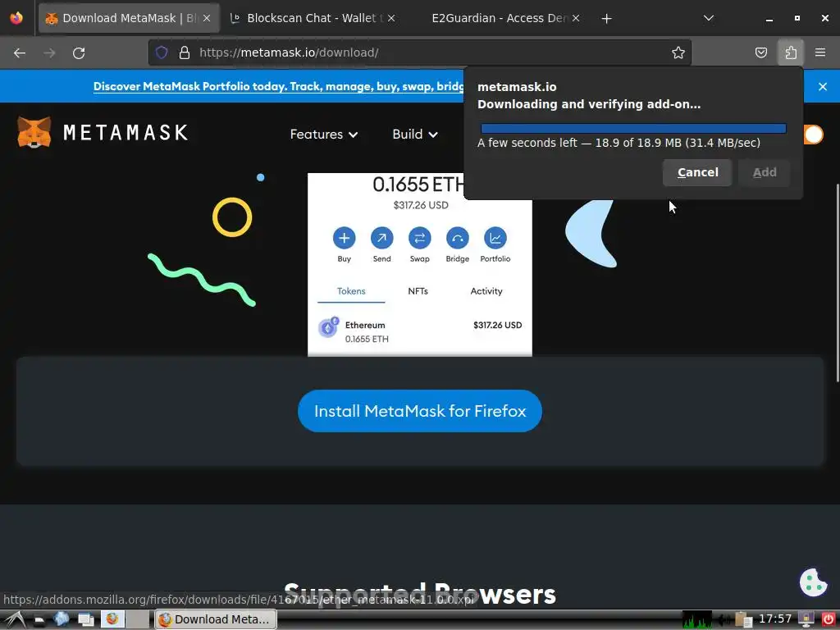Click the taskbar web browser globe icon
This screenshot has width=840, height=630.
(x=61, y=619)
